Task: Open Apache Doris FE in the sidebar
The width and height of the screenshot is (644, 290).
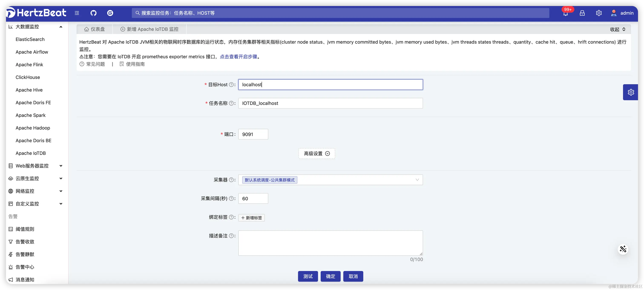Action: pyautogui.click(x=33, y=102)
